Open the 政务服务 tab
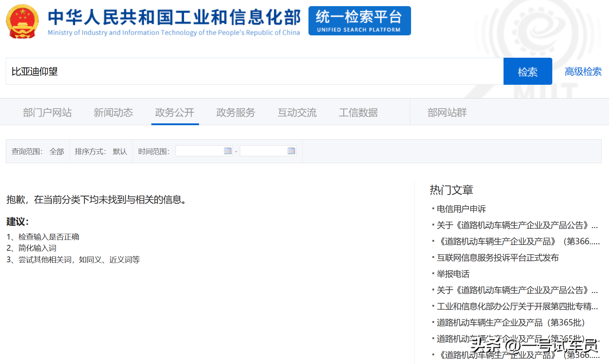The image size is (609, 364). pyautogui.click(x=236, y=113)
